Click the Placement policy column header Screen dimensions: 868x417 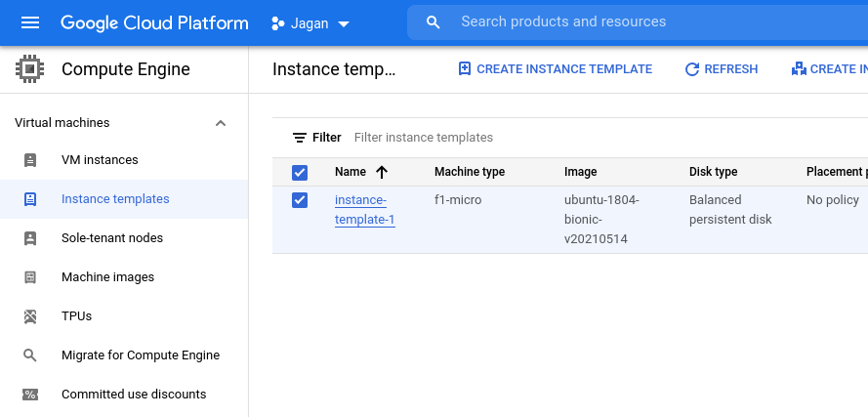tap(837, 172)
